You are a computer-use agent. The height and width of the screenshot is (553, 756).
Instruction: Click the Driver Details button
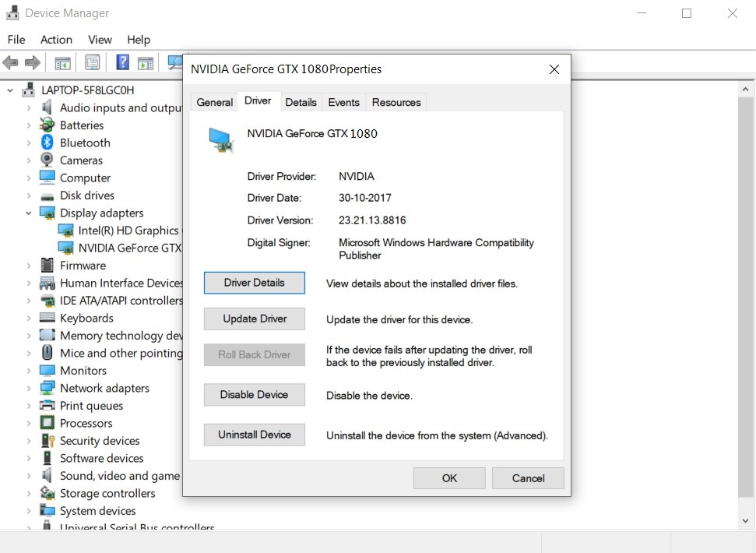click(254, 283)
